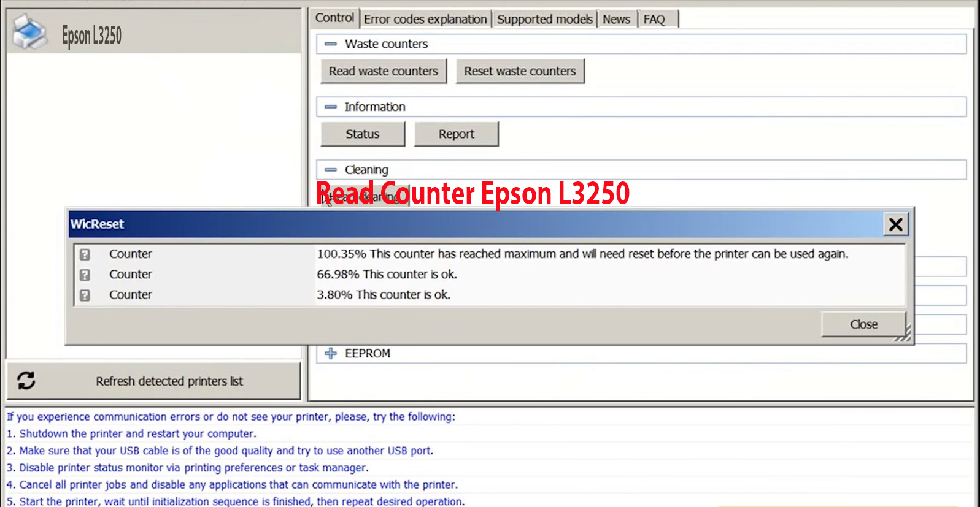The width and height of the screenshot is (980, 507).
Task: Click the question icon beside the 66.98% counter
Action: coord(85,275)
